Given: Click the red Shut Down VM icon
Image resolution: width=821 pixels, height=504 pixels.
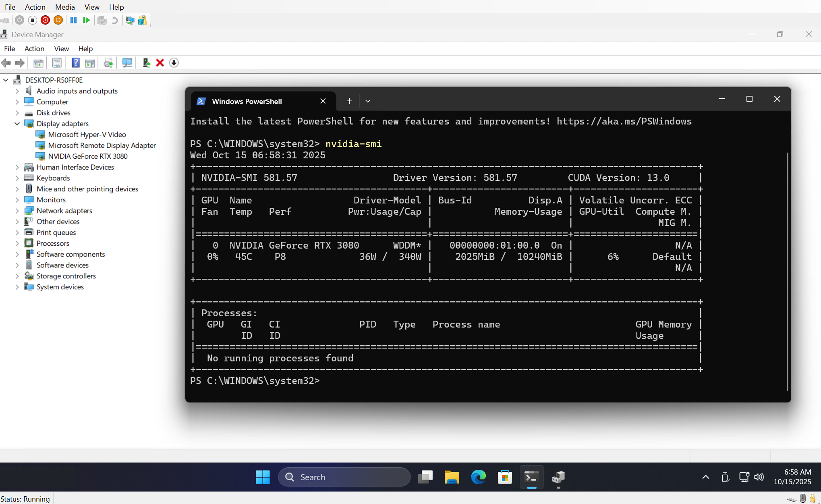Looking at the screenshot, I should 46,20.
